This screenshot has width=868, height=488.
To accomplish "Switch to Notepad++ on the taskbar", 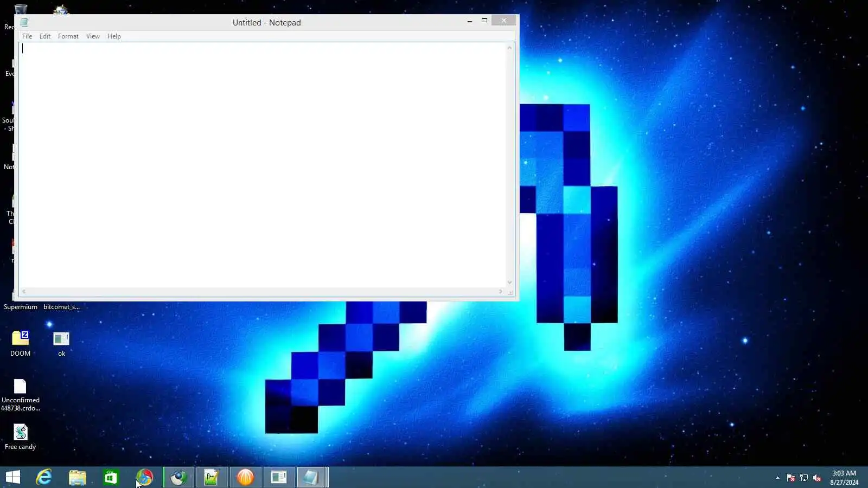I will (x=212, y=477).
